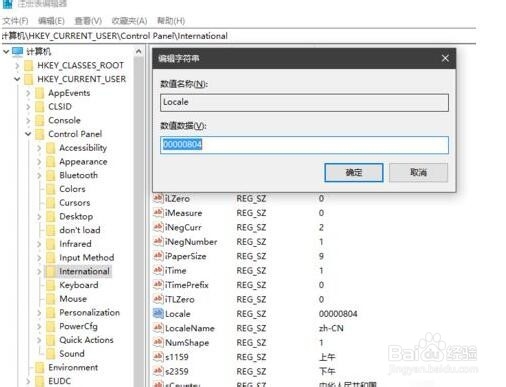The height and width of the screenshot is (387, 506).
Task: Select the Sound folder icon
Action: [51, 354]
